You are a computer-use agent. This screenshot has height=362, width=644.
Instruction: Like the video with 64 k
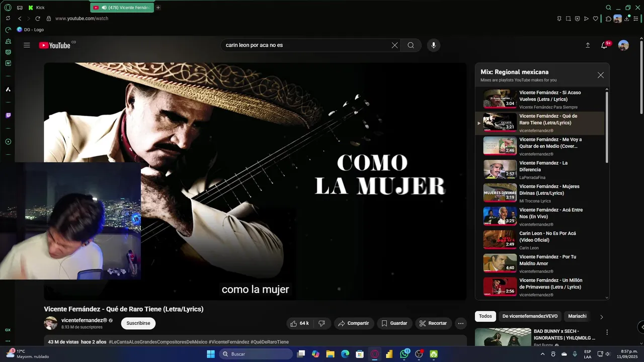(300, 323)
